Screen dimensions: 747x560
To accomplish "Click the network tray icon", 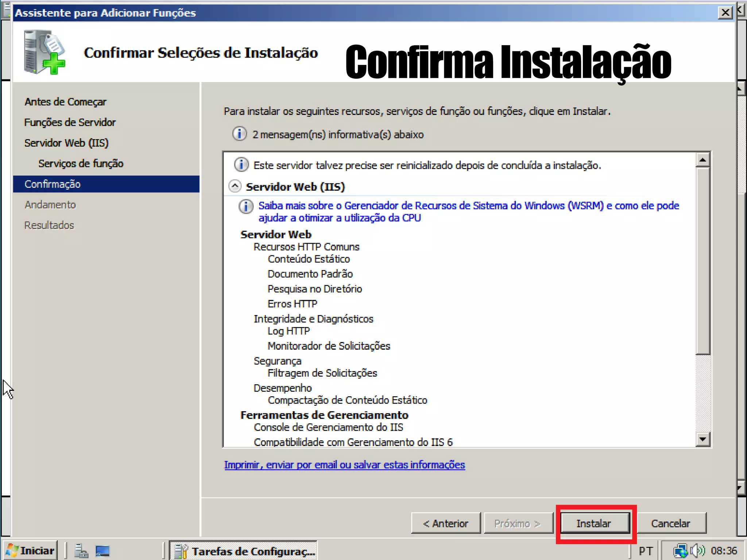I will point(681,551).
